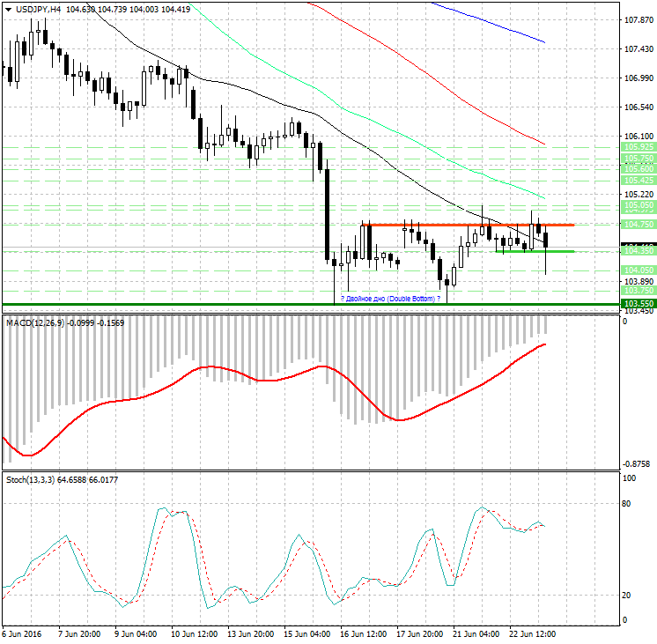
Task: Click the 103.550 dark green price label
Action: [x=639, y=304]
